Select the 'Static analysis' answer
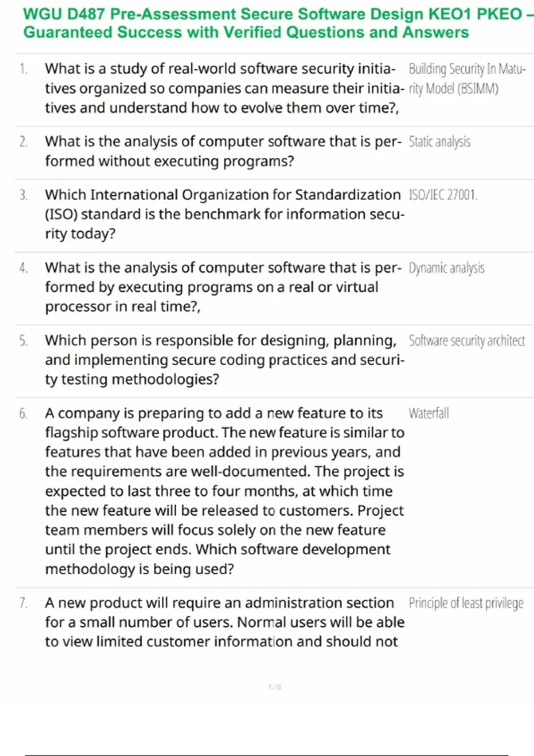 (x=439, y=142)
